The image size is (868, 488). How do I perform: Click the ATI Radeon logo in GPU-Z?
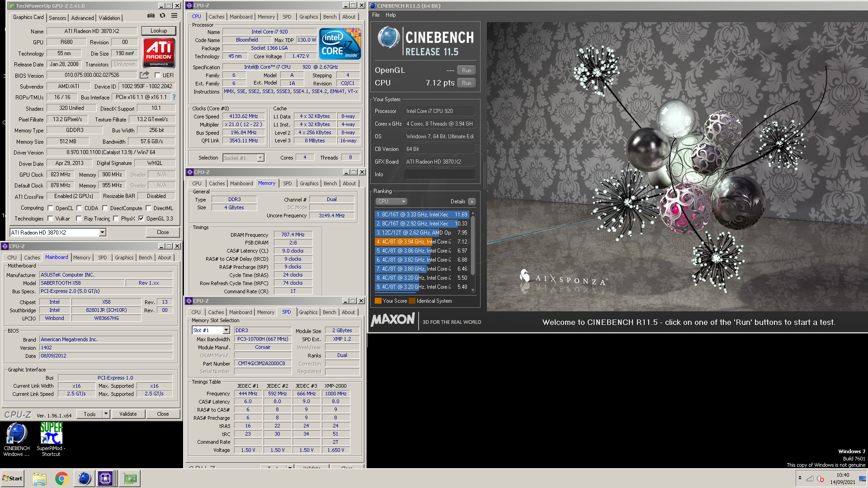(159, 53)
